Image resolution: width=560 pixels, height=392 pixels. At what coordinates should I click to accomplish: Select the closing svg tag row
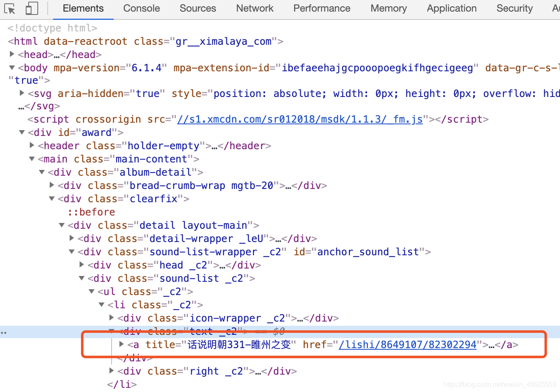tap(39, 106)
